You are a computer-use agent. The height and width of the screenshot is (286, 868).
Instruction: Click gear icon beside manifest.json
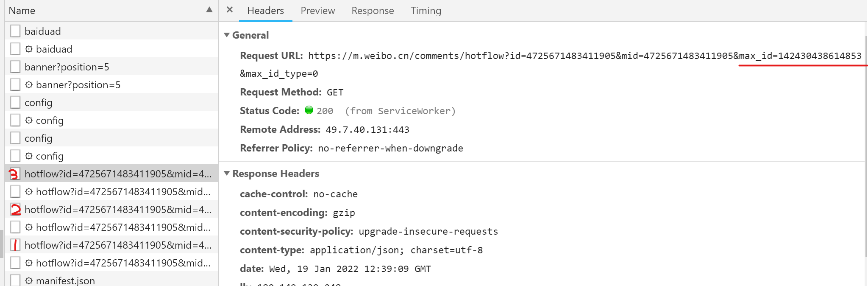click(29, 280)
